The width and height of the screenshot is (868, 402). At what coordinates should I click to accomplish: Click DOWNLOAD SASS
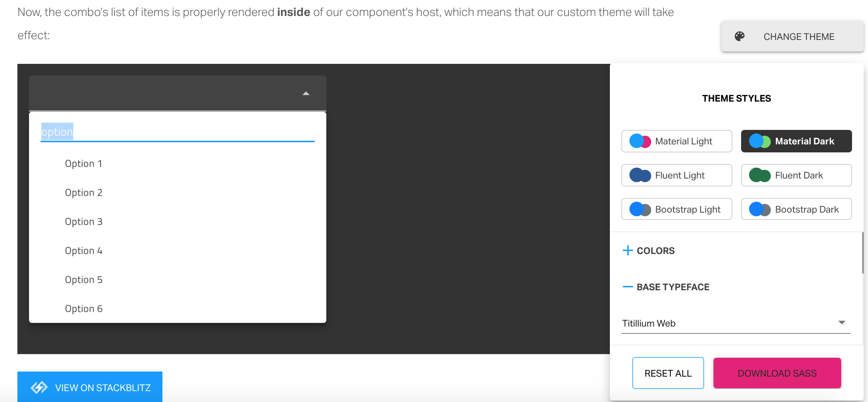777,373
